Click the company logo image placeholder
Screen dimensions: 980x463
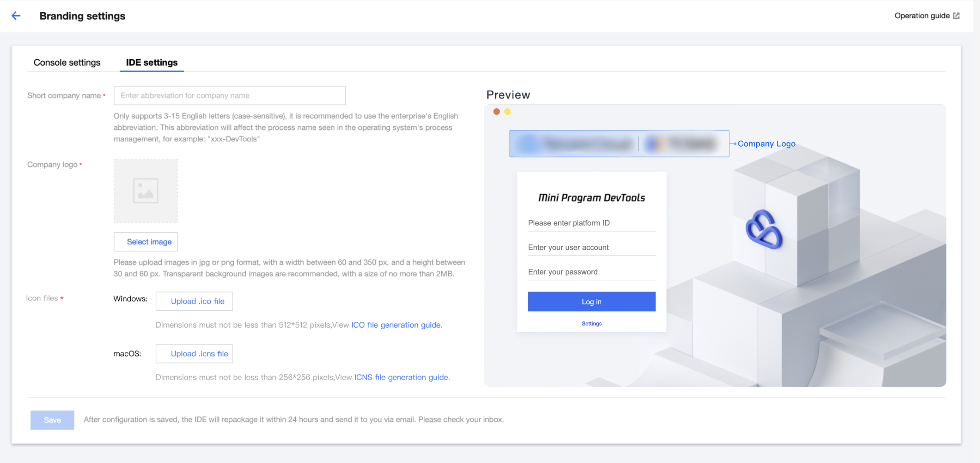[x=146, y=191]
